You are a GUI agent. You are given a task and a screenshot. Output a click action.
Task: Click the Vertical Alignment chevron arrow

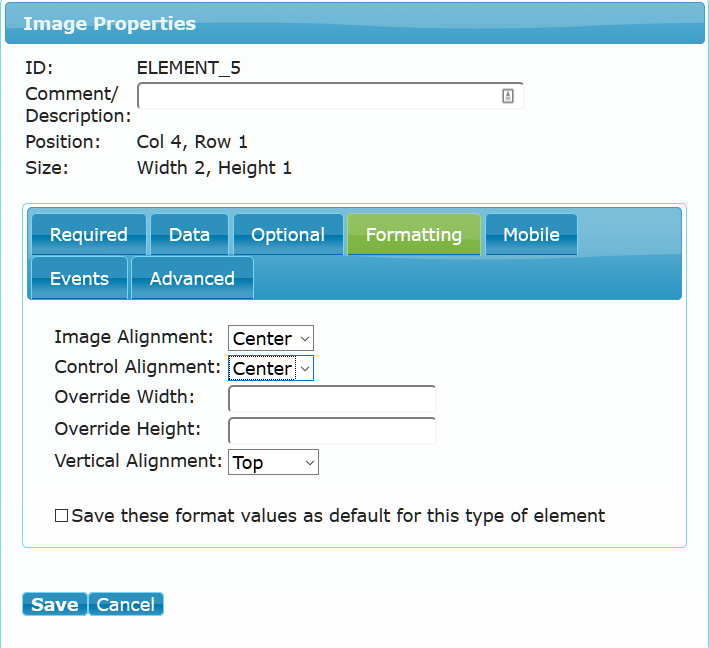(310, 463)
